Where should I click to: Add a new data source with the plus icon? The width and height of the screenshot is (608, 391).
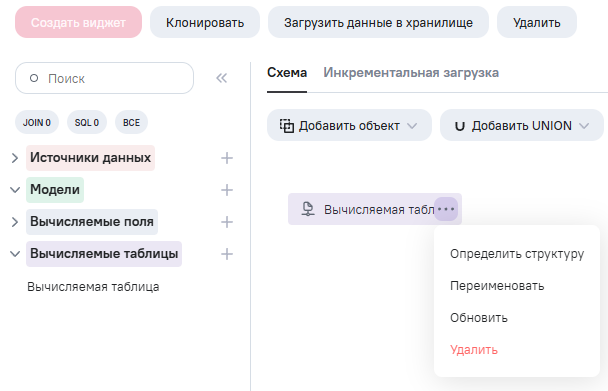(x=227, y=158)
